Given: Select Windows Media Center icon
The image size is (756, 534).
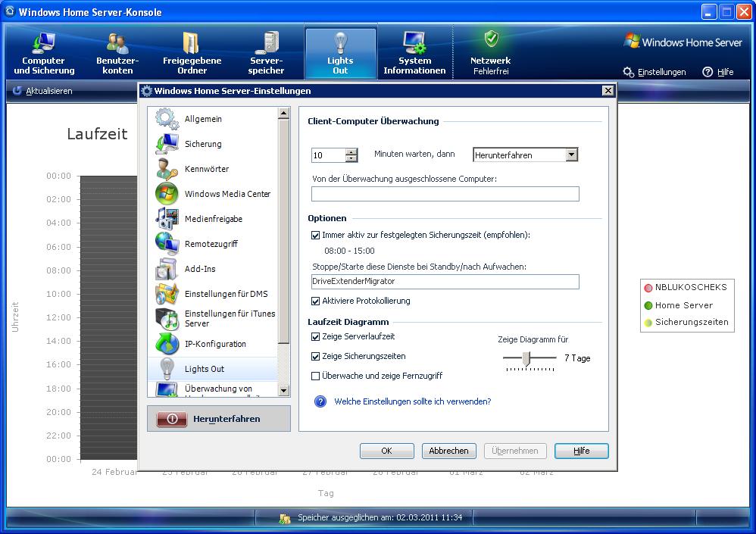Looking at the screenshot, I should click(x=167, y=194).
